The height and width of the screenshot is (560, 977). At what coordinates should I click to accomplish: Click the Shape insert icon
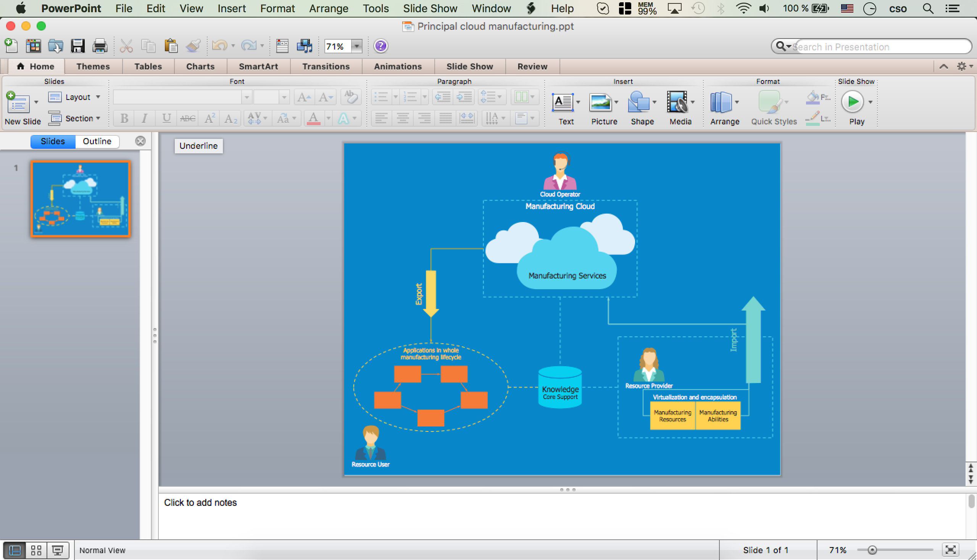pyautogui.click(x=641, y=104)
